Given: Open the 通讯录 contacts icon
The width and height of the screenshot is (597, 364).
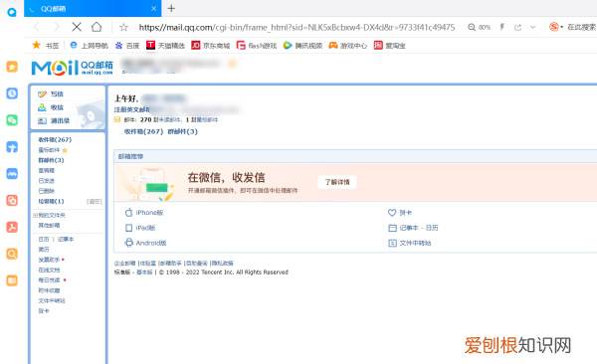Looking at the screenshot, I should [42, 120].
